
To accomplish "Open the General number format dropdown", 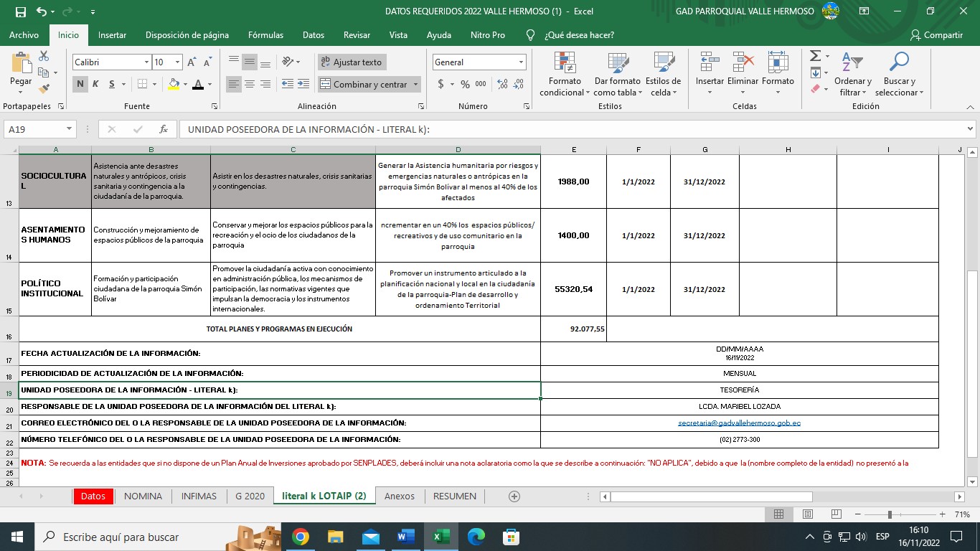I will point(521,62).
